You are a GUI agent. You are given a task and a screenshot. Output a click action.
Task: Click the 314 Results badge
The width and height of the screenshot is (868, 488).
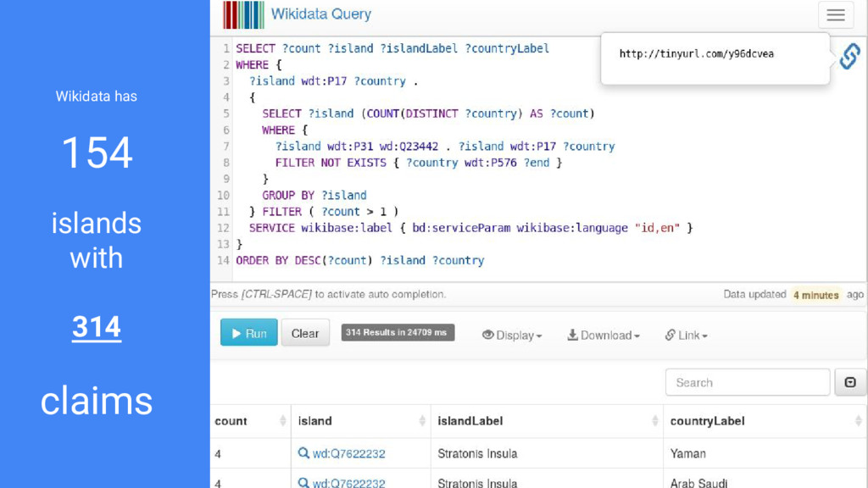click(x=398, y=332)
